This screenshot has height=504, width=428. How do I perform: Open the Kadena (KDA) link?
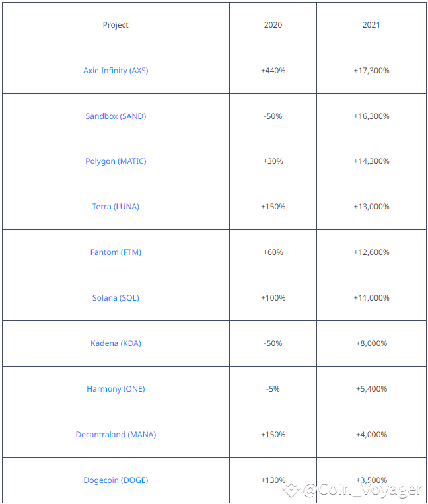[116, 343]
